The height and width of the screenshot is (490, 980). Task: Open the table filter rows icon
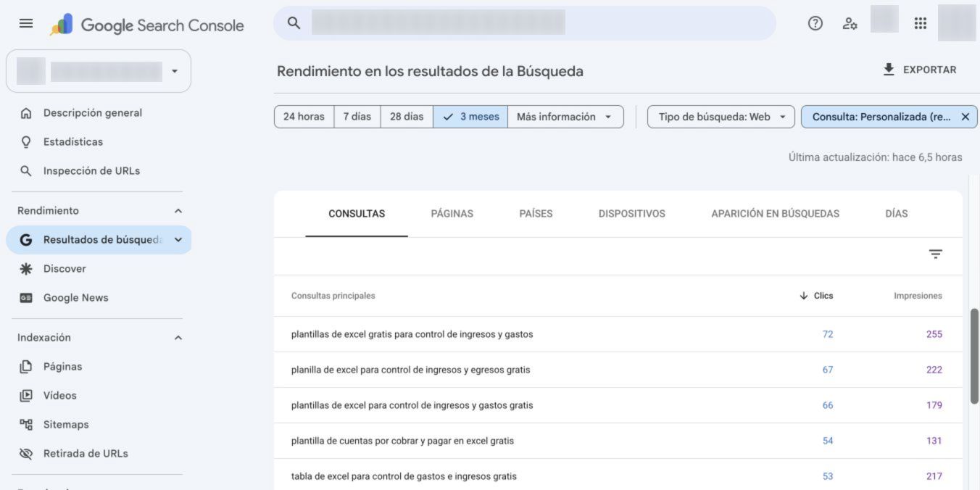936,254
